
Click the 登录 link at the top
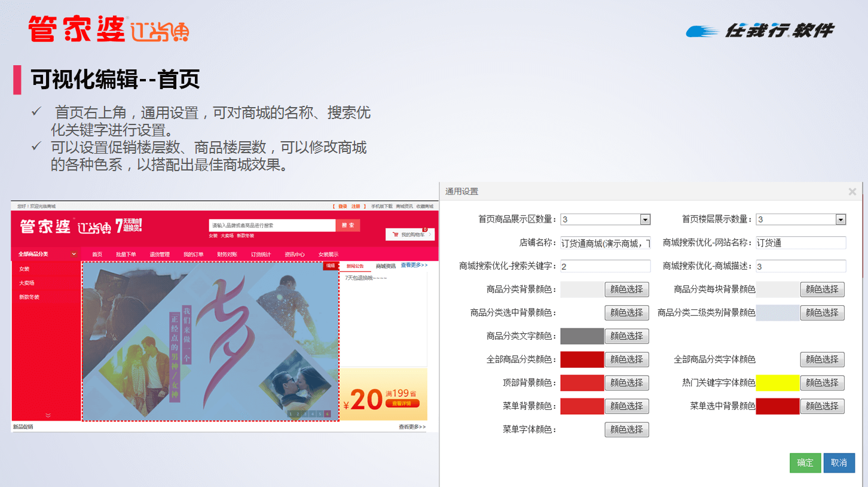point(342,206)
